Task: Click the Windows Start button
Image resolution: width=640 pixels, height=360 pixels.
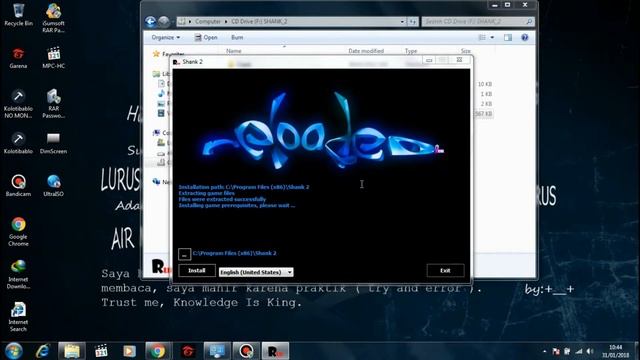Action: tap(14, 351)
